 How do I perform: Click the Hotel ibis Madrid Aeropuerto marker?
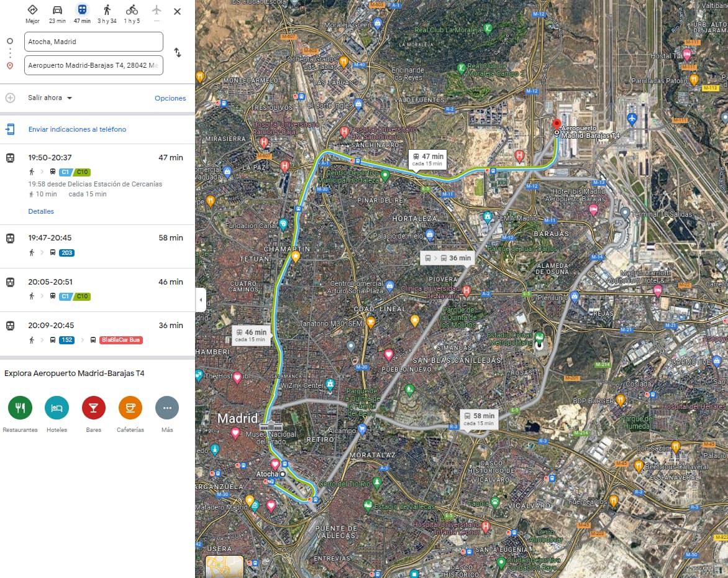(593, 209)
